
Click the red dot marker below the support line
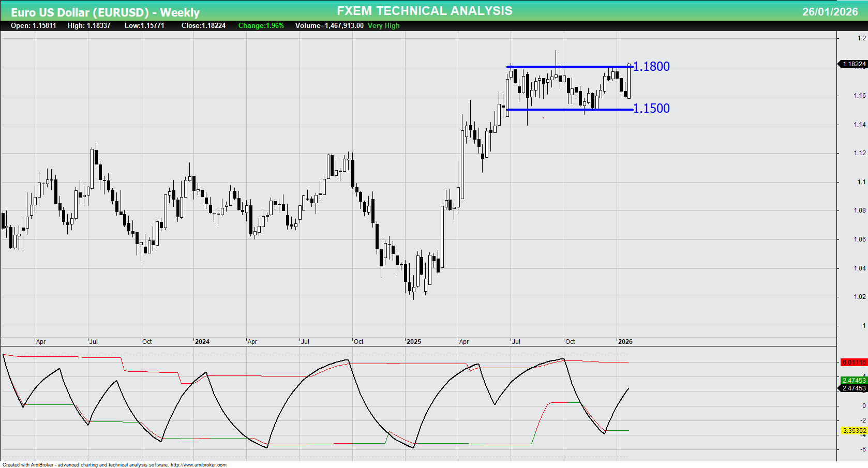pos(543,118)
